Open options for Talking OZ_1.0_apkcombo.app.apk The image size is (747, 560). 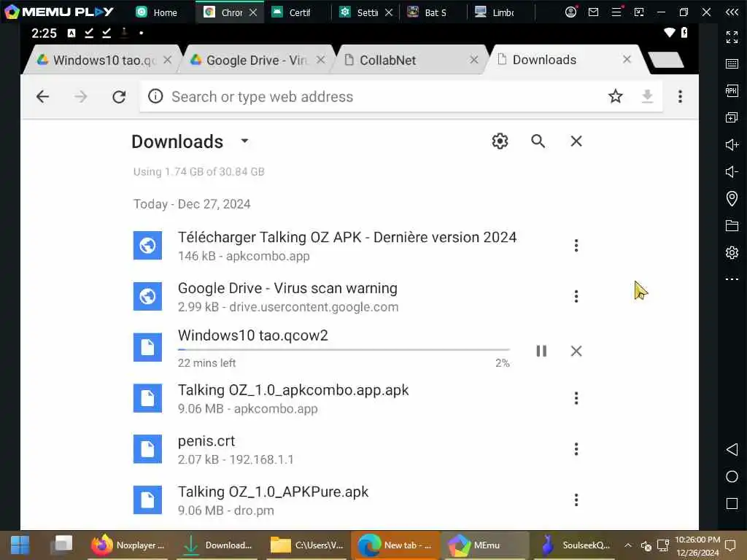[576, 398]
